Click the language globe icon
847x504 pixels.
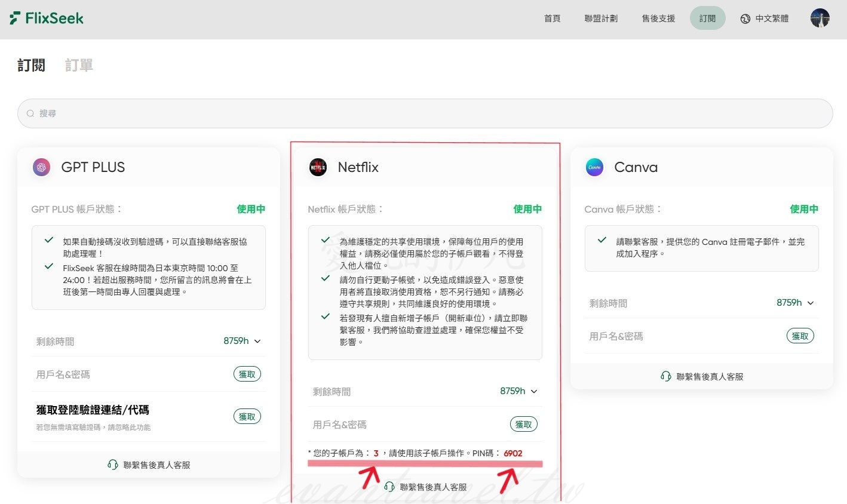point(745,19)
